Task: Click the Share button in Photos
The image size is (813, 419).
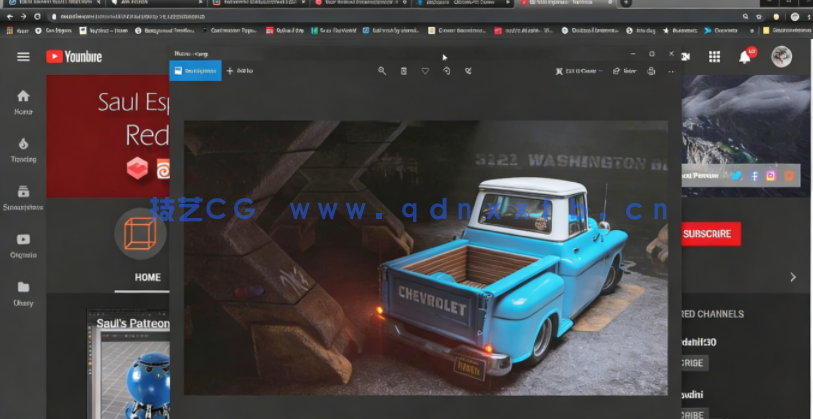Action: tap(624, 71)
